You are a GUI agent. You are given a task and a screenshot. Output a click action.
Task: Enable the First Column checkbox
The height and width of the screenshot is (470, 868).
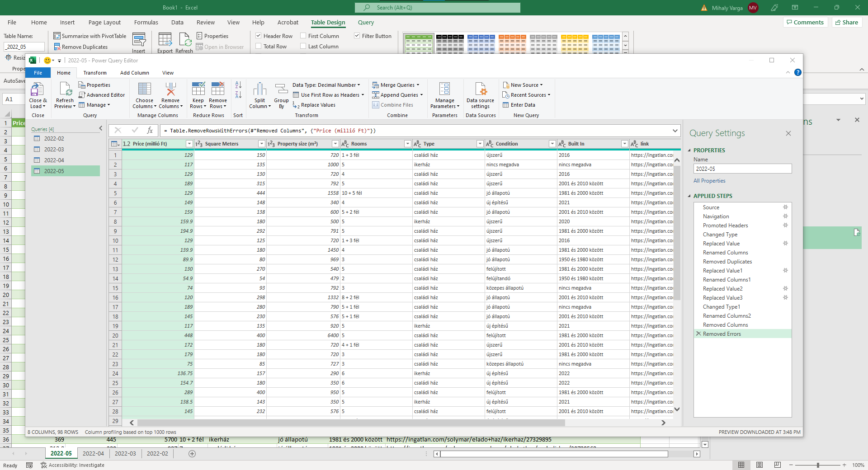tap(303, 36)
